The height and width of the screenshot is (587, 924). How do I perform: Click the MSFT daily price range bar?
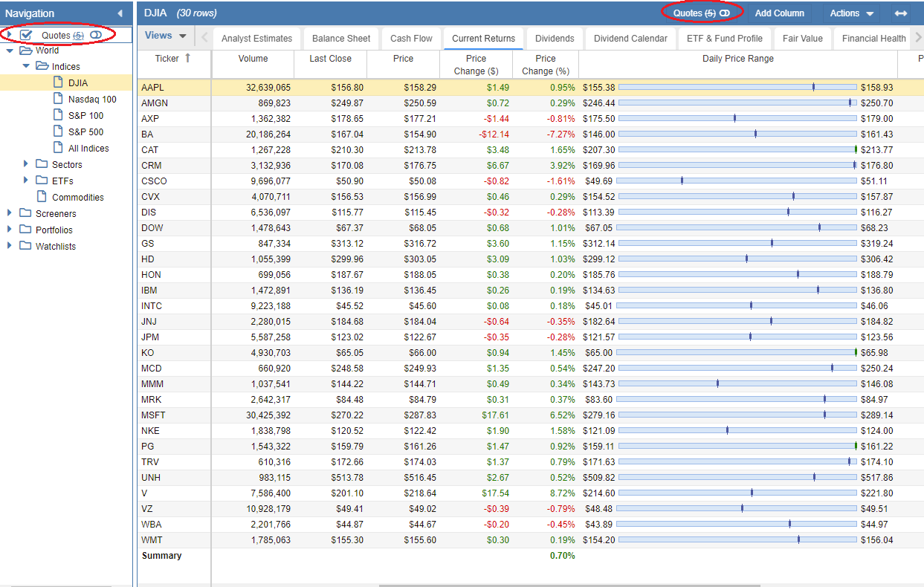point(738,415)
